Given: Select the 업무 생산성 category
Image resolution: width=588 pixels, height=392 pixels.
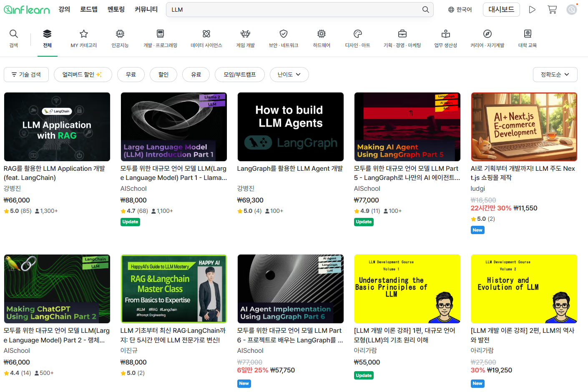Looking at the screenshot, I should tap(446, 39).
